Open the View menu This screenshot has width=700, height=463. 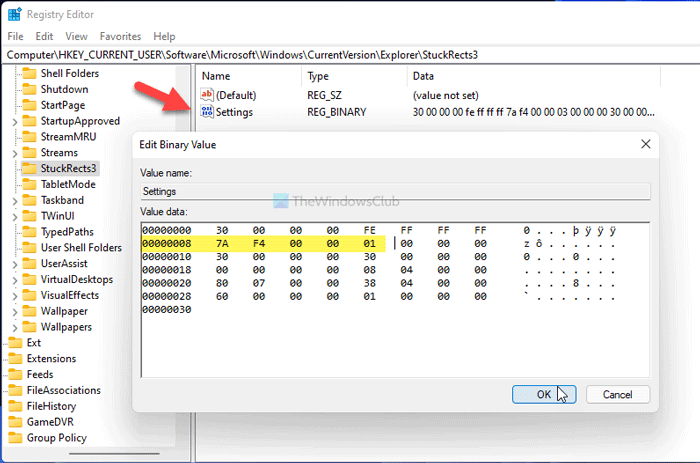(76, 36)
